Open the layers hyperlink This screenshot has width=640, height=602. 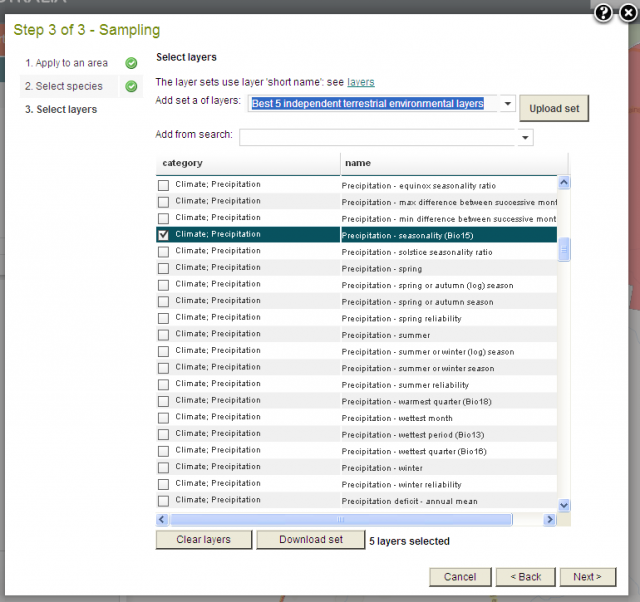coord(361,82)
